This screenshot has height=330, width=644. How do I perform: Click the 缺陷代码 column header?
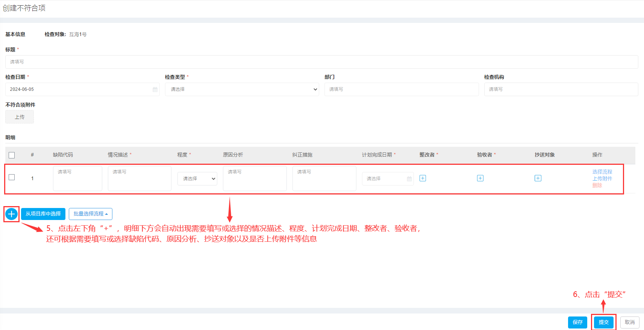click(x=63, y=155)
